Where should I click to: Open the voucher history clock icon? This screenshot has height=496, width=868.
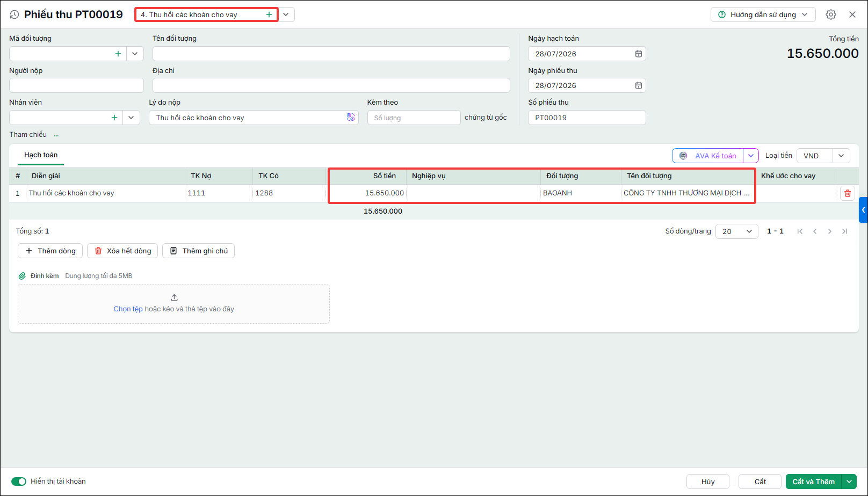(15, 15)
